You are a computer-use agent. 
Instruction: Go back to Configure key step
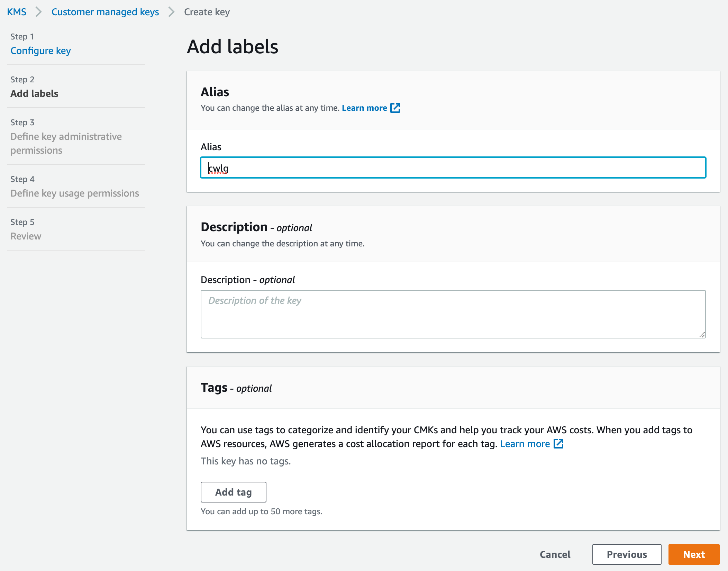(x=40, y=51)
